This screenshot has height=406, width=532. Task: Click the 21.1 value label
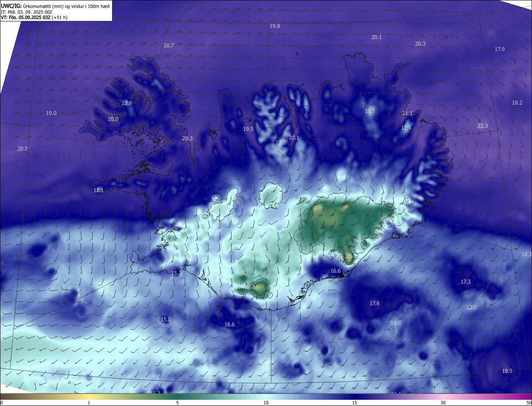pos(407,113)
